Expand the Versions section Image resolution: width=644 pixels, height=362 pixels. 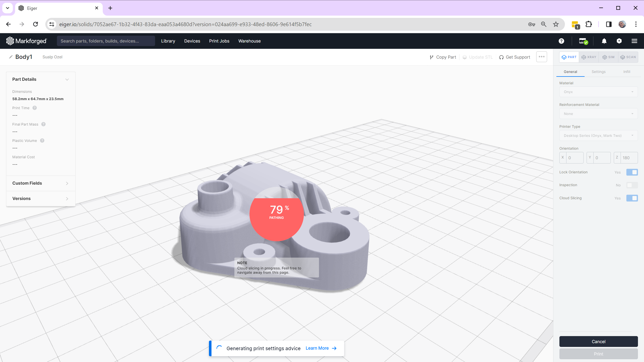41,198
